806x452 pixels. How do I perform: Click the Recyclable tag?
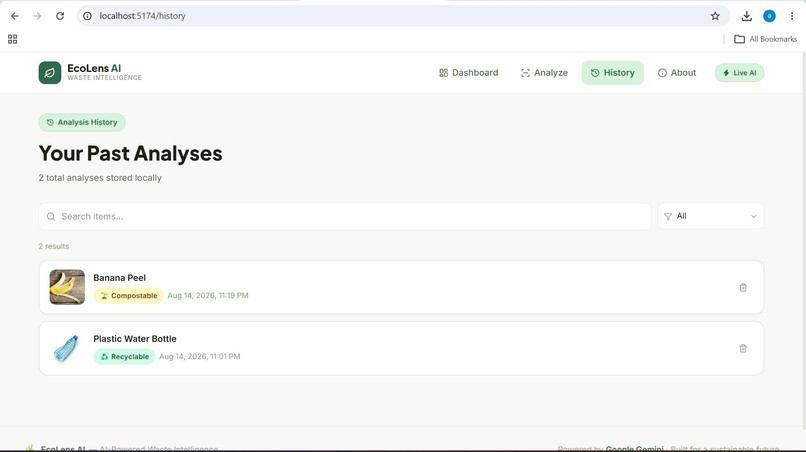click(124, 356)
